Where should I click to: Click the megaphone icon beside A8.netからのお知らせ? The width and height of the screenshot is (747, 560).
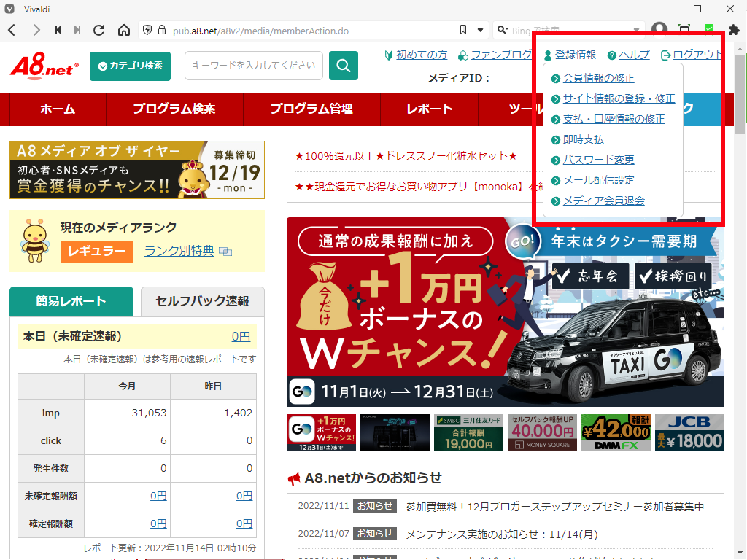pos(294,478)
